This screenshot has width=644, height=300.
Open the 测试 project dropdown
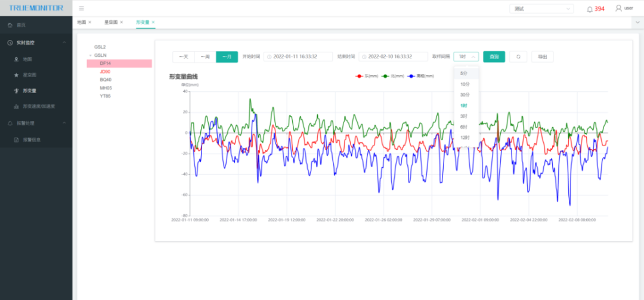pyautogui.click(x=541, y=9)
